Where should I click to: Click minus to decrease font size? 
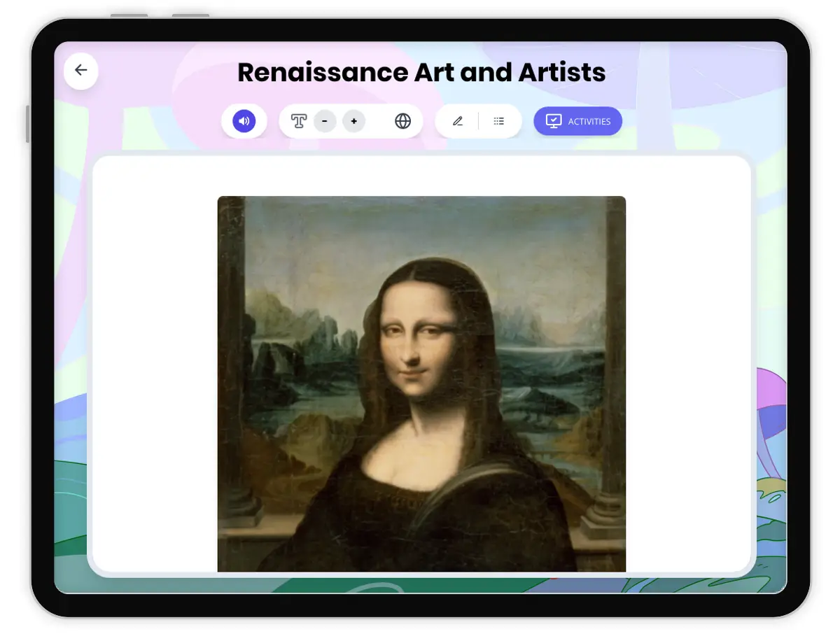coord(325,120)
